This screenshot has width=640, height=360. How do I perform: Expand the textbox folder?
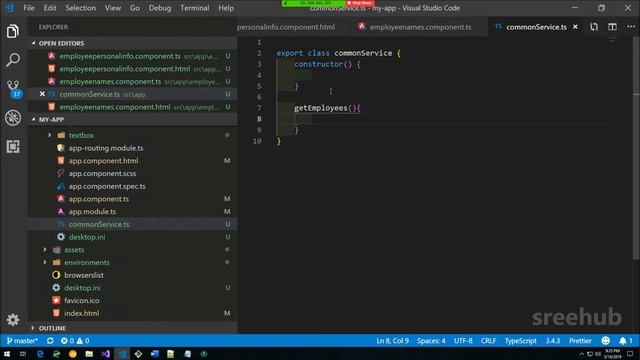pos(49,135)
